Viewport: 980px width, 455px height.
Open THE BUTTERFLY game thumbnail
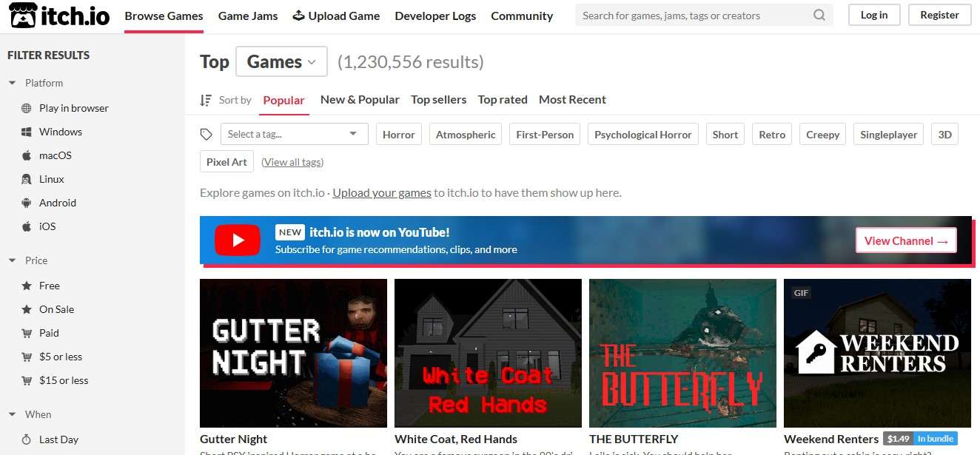682,353
